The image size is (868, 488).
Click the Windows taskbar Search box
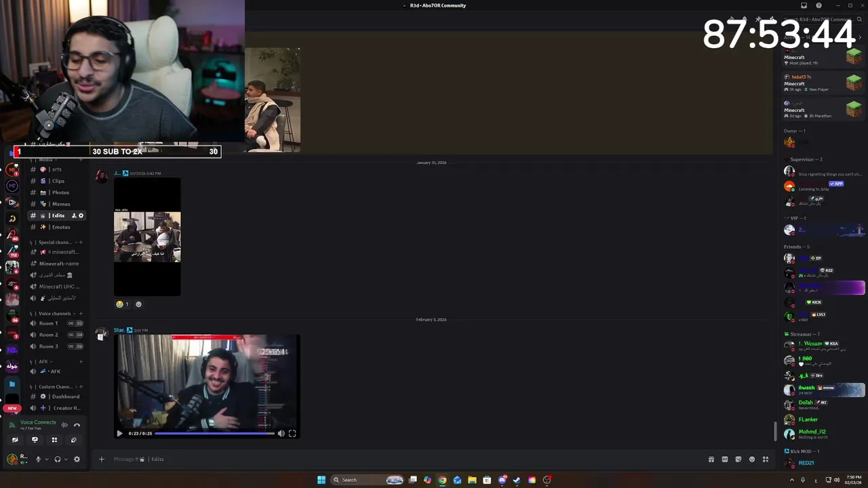[368, 480]
